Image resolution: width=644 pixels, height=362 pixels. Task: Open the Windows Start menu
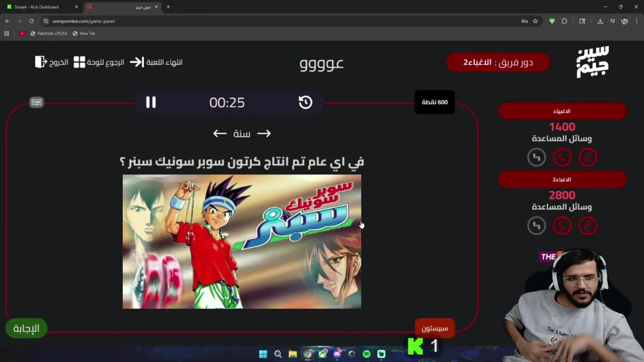click(x=263, y=354)
